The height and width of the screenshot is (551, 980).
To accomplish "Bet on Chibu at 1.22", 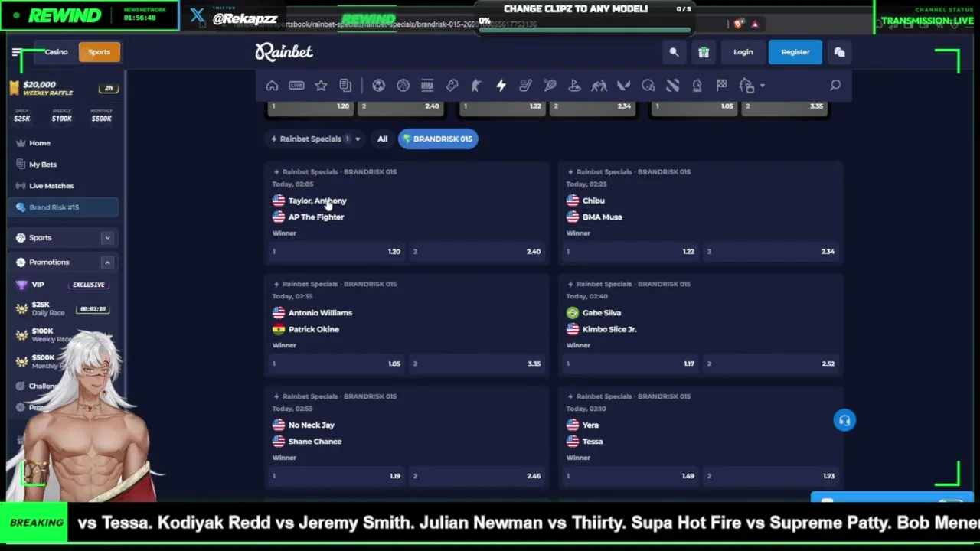I will tap(631, 252).
